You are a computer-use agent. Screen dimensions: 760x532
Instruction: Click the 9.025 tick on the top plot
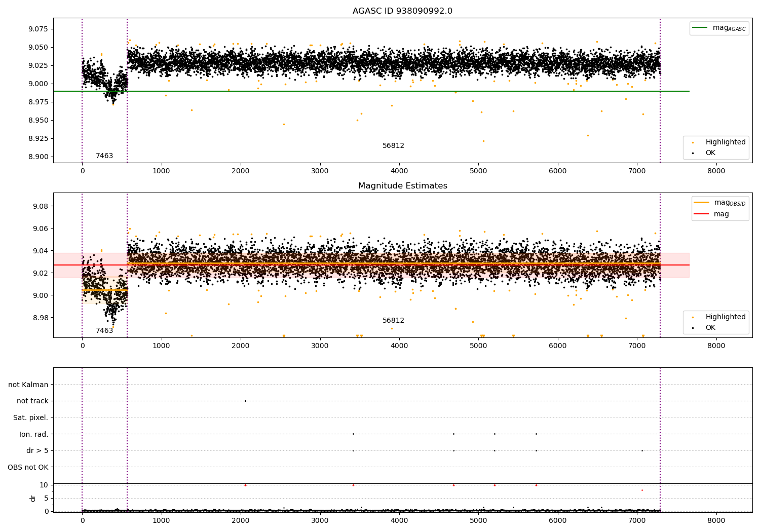click(x=38, y=65)
